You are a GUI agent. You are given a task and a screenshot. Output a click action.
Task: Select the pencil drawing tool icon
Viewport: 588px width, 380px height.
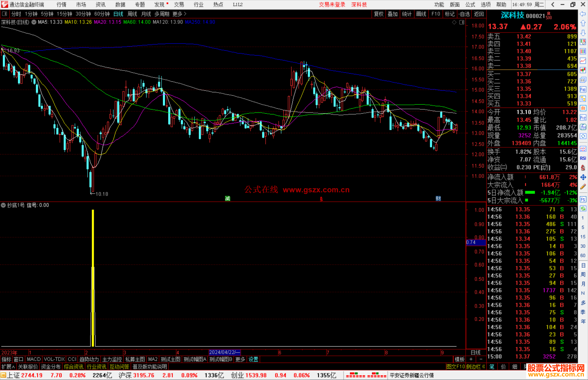click(x=583, y=187)
